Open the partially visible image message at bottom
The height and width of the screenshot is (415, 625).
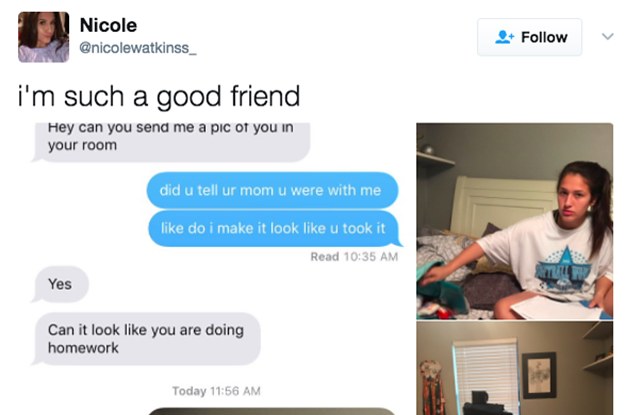coord(271,411)
